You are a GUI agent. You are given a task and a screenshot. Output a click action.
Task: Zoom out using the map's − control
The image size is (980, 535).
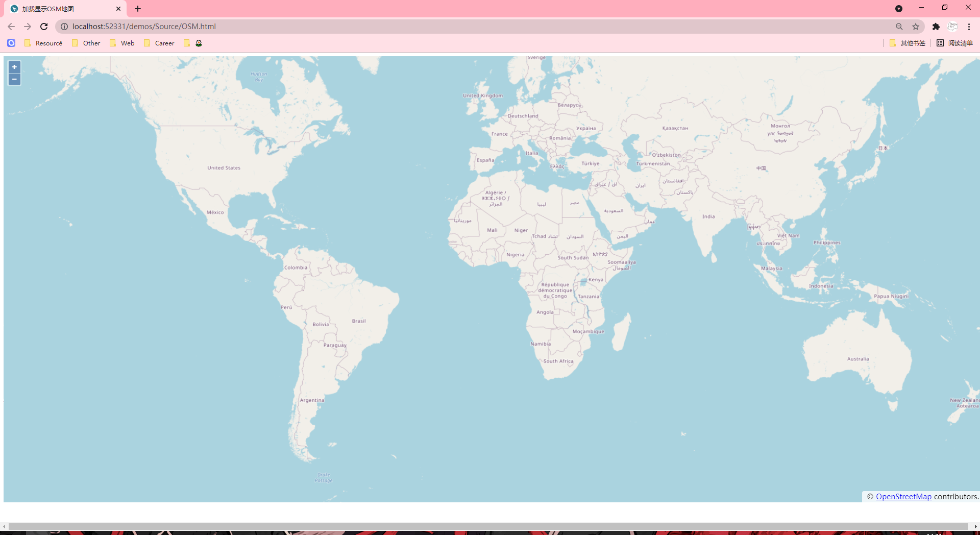(x=14, y=79)
